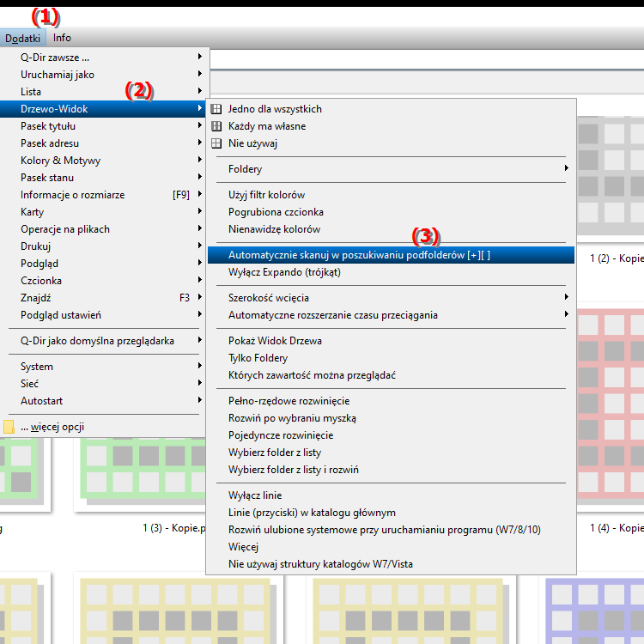Toggle Pojedyncze rozwinięcie option
Viewport: 644px width, 644px height.
click(x=391, y=435)
